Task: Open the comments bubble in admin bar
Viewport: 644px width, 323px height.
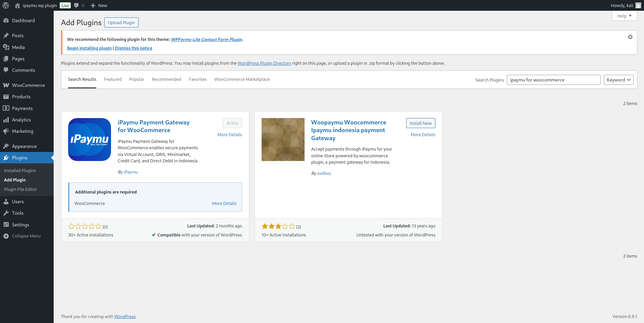Action: click(x=76, y=5)
